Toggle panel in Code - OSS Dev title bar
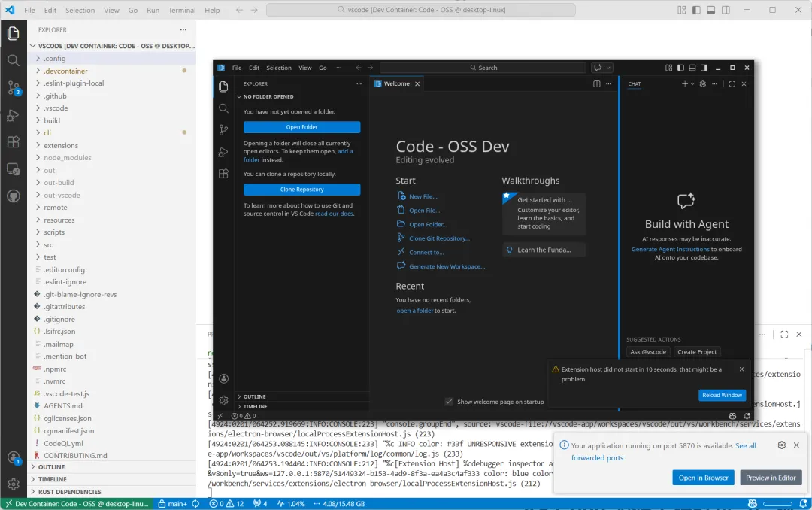 coord(692,68)
